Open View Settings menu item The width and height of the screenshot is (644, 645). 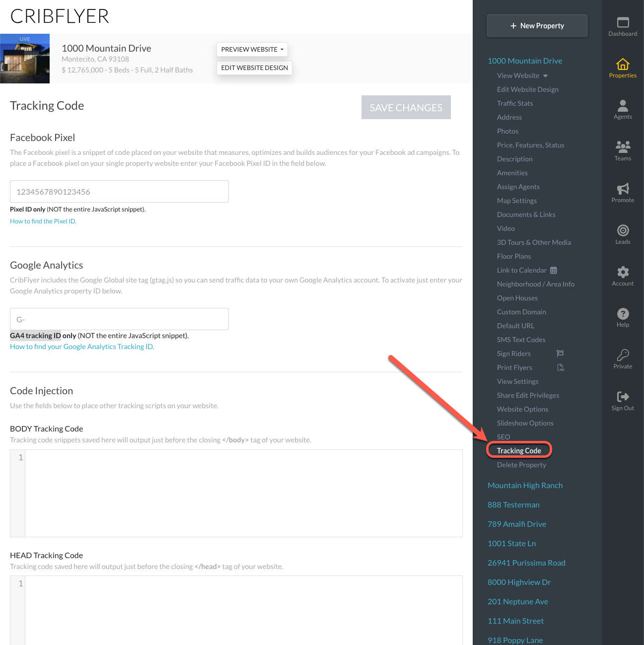pos(517,381)
